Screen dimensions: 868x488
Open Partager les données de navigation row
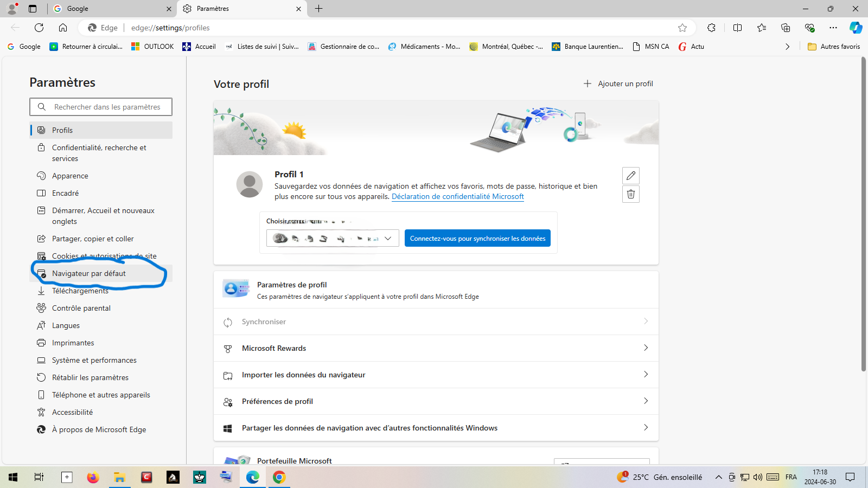pyautogui.click(x=436, y=428)
